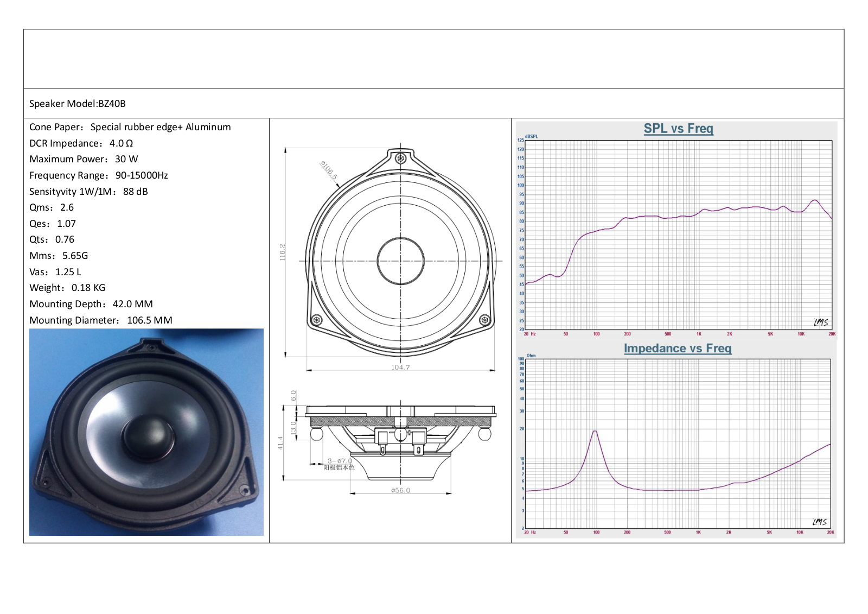
Task: Click the 'Speaker Model:BZ40B' heading text
Action: point(78,104)
